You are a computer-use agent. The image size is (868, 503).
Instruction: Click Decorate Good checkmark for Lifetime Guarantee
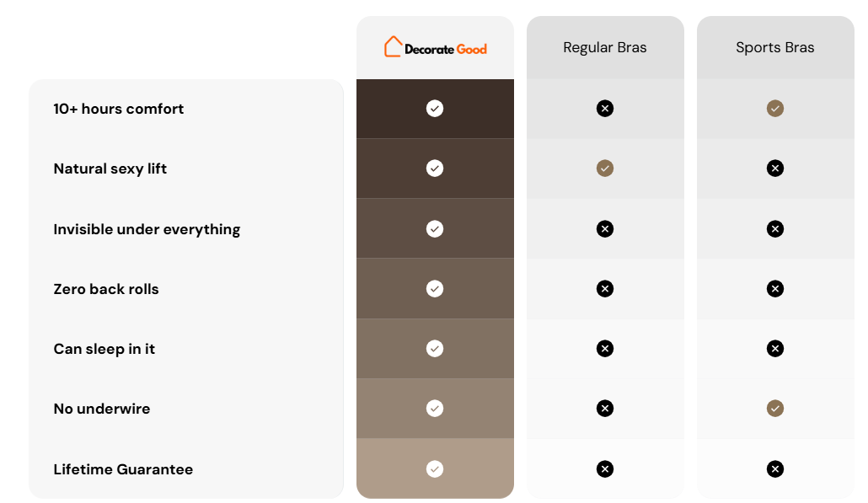(x=435, y=469)
